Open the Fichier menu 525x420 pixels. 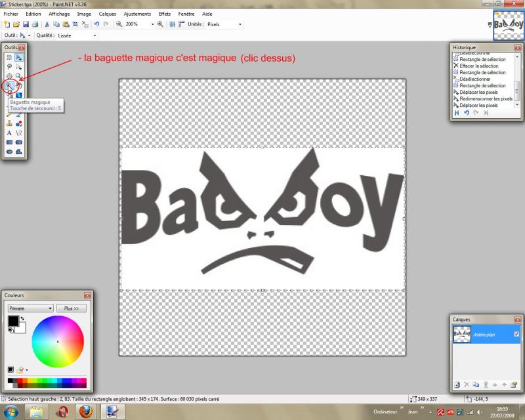click(x=11, y=14)
